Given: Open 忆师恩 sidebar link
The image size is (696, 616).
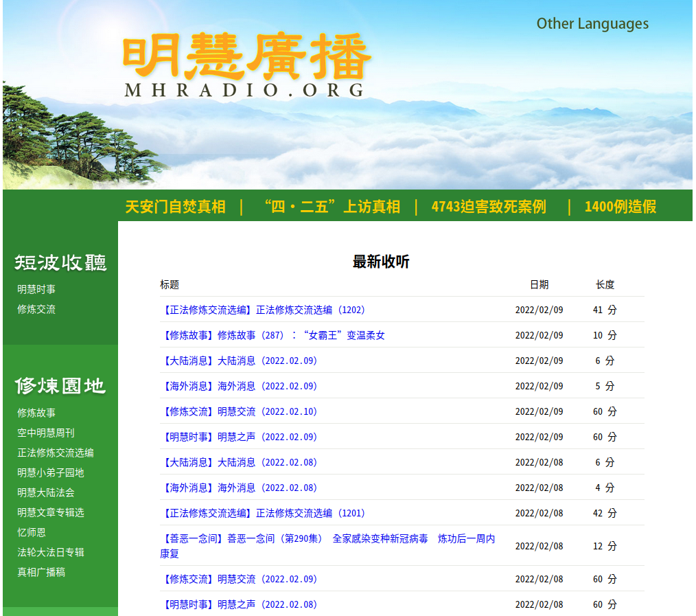Looking at the screenshot, I should click(x=32, y=533).
